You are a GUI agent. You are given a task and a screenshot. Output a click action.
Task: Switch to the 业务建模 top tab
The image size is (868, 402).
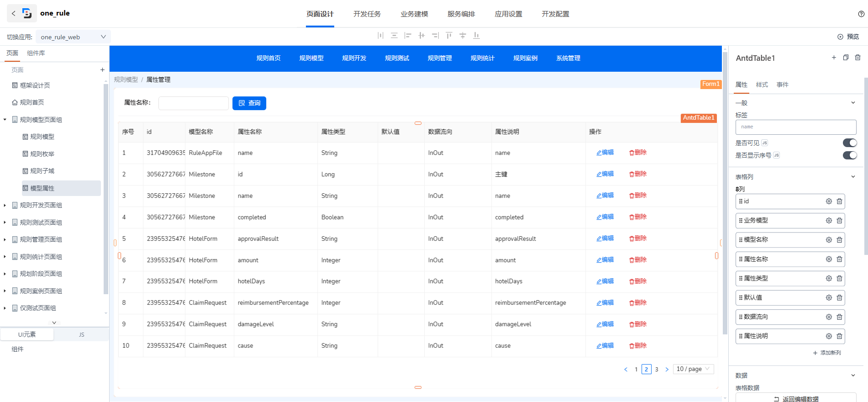pos(414,14)
